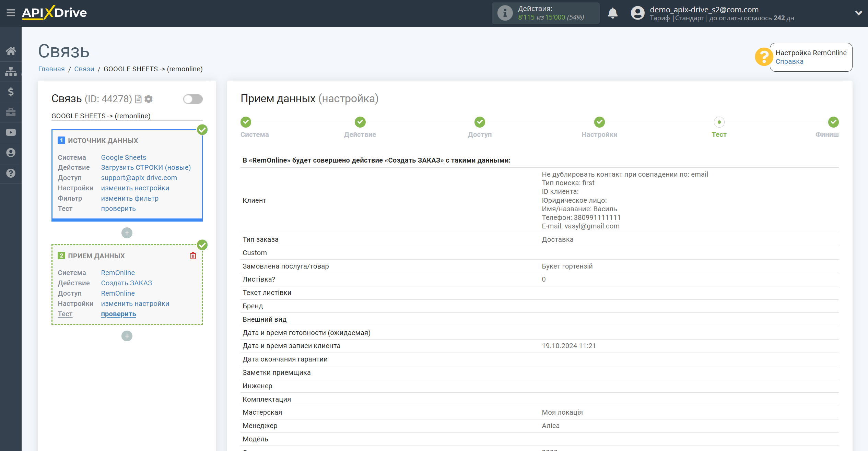This screenshot has width=868, height=451.
Task: Open RemOnline system link
Action: [x=118, y=273]
